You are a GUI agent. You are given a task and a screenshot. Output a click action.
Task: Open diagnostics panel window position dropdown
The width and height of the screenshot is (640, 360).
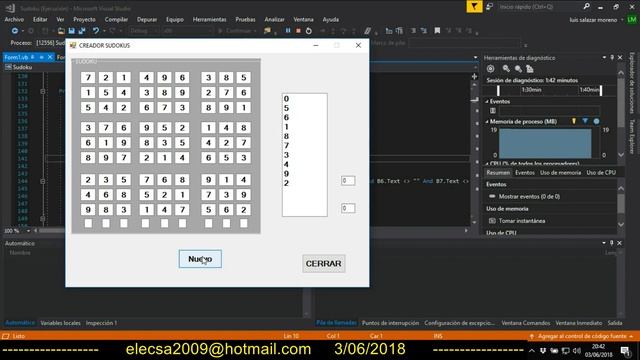[604, 58]
